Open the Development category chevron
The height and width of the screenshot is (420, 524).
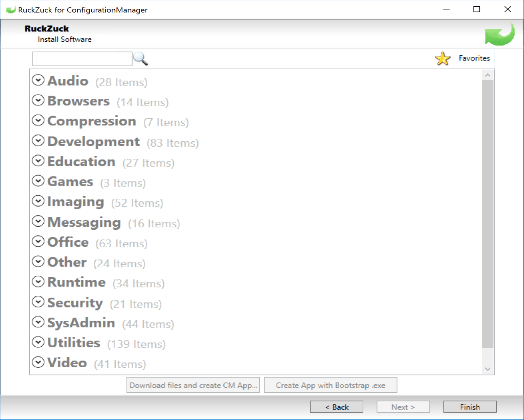click(x=38, y=141)
